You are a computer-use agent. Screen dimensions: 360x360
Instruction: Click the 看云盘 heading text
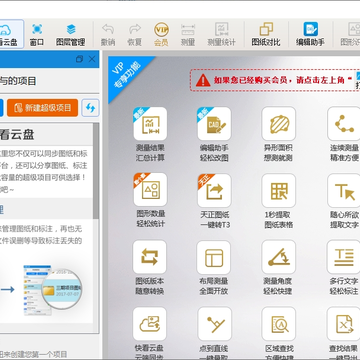click(17, 134)
